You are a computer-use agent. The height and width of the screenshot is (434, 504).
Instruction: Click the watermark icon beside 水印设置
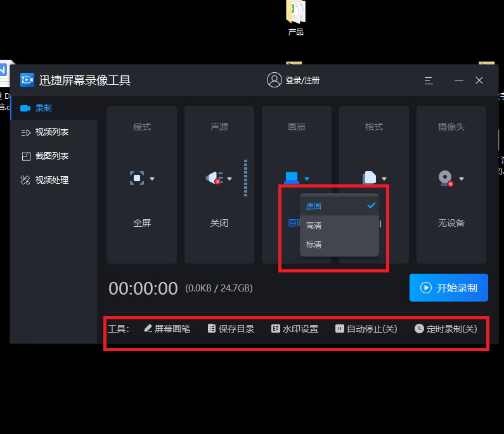pyautogui.click(x=276, y=329)
